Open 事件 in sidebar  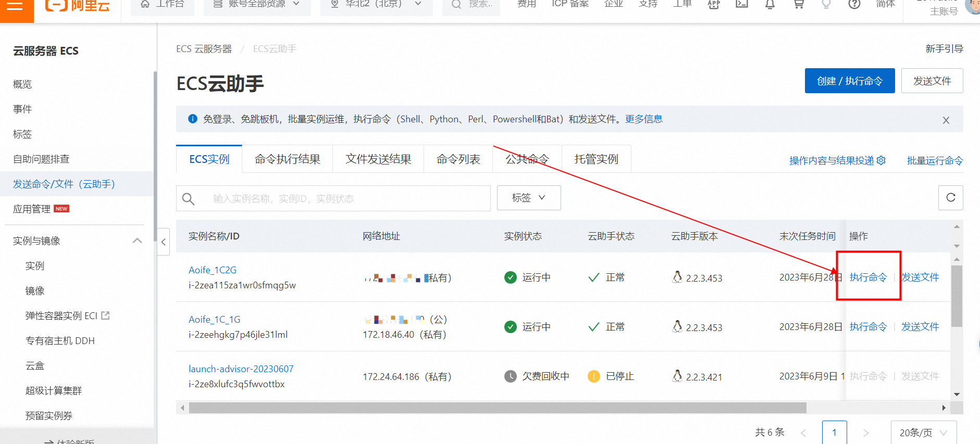pos(22,109)
